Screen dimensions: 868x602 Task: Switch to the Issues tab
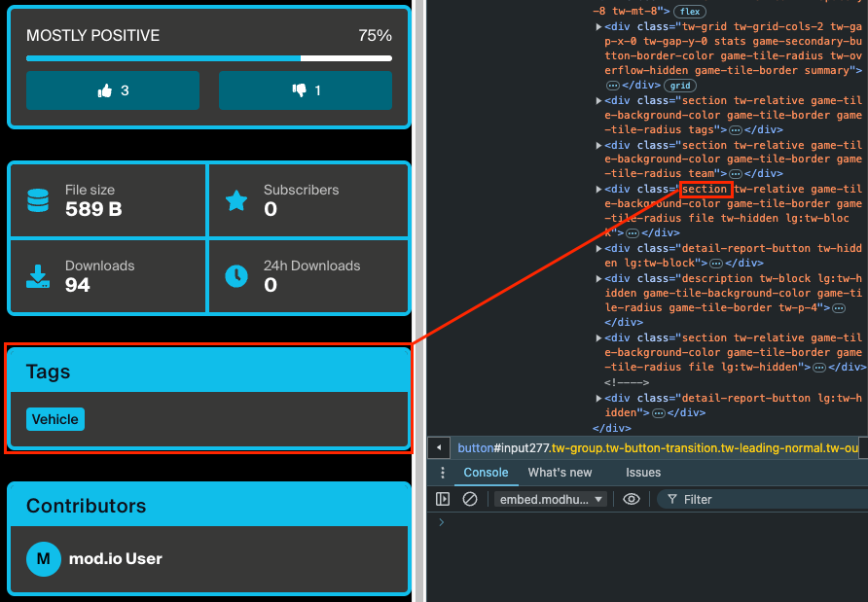click(x=643, y=473)
